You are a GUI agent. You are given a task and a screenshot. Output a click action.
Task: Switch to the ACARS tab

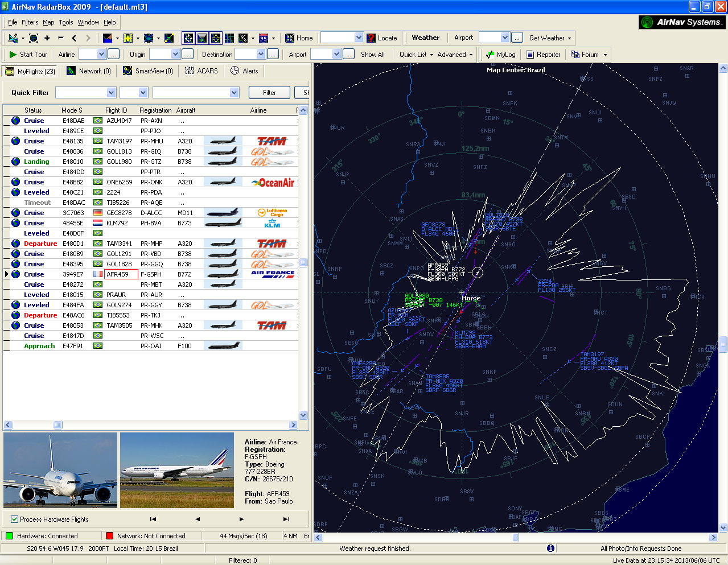(201, 71)
